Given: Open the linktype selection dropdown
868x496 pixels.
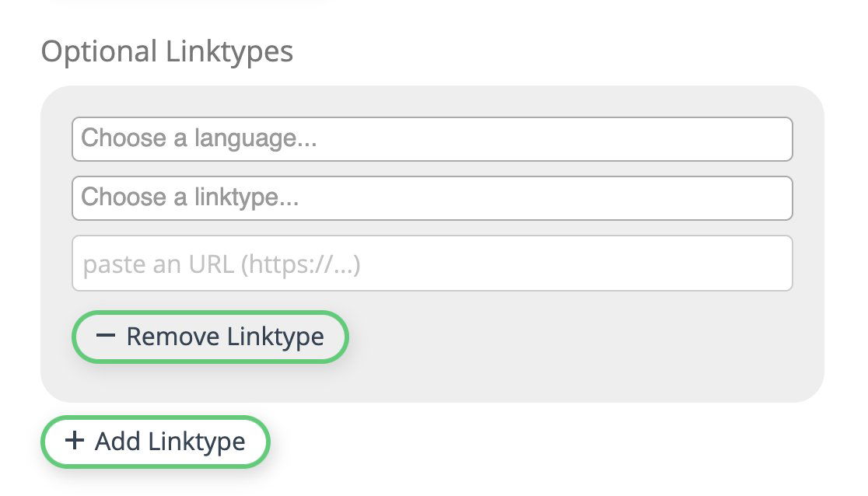Looking at the screenshot, I should [x=432, y=197].
